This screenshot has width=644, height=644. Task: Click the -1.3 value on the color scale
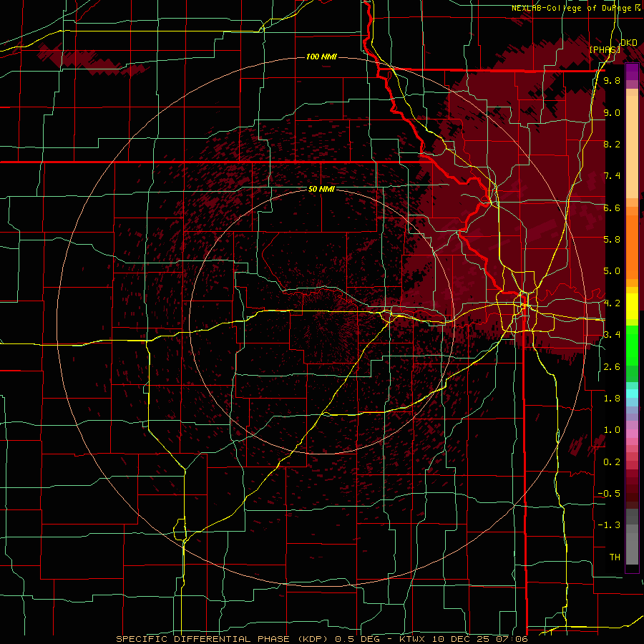click(609, 526)
